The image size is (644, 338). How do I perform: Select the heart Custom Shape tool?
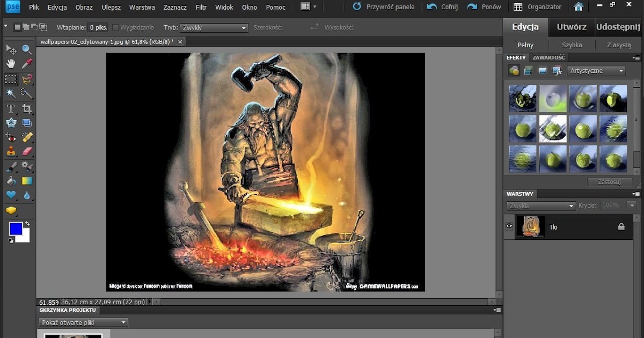pyautogui.click(x=11, y=195)
